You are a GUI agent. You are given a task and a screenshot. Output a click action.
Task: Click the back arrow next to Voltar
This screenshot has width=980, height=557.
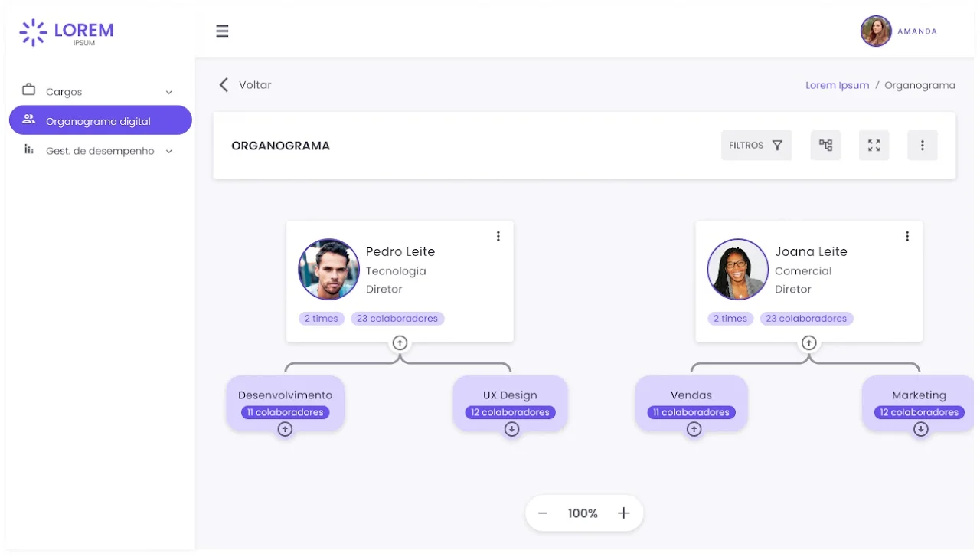224,84
